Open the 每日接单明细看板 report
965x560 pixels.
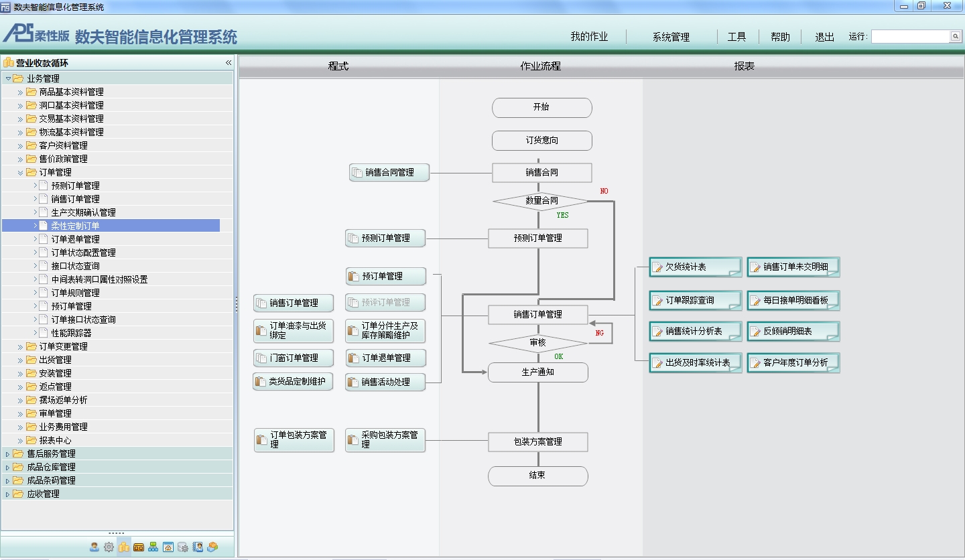tap(793, 300)
